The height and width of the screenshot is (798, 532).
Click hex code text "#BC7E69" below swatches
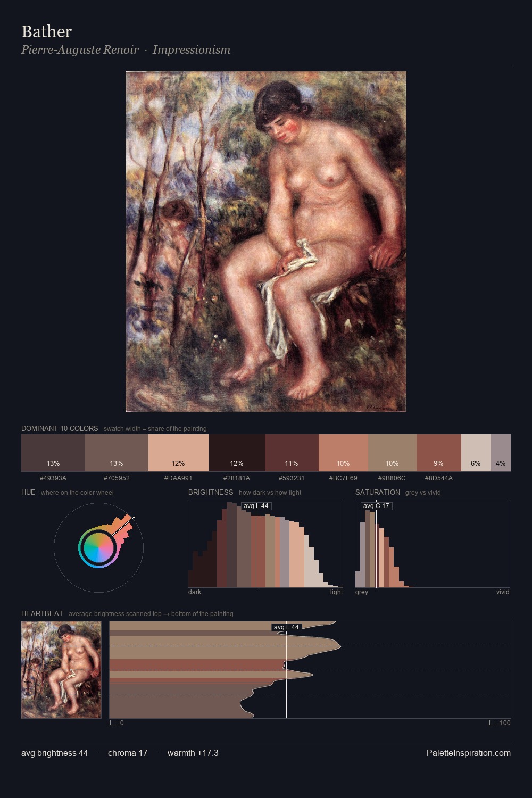pyautogui.click(x=343, y=478)
